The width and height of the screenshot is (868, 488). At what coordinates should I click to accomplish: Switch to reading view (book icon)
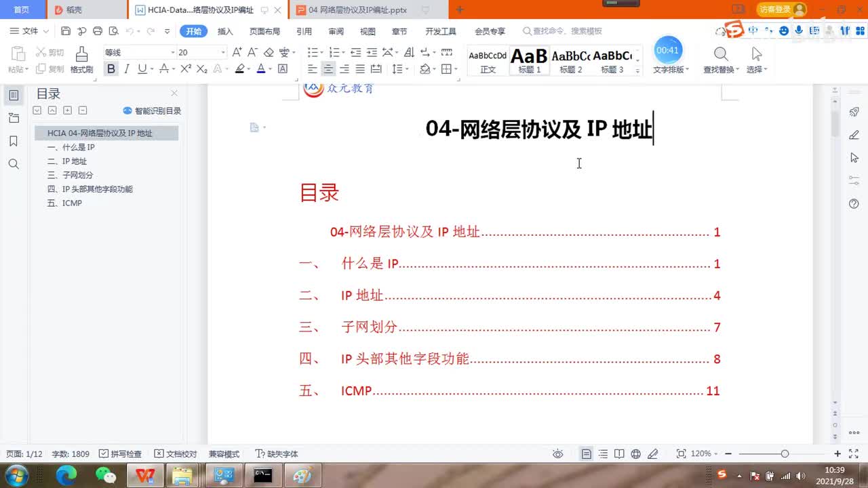(x=618, y=454)
